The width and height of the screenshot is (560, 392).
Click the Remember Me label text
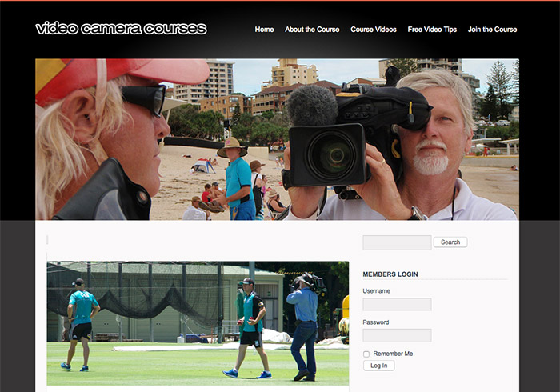[393, 354]
